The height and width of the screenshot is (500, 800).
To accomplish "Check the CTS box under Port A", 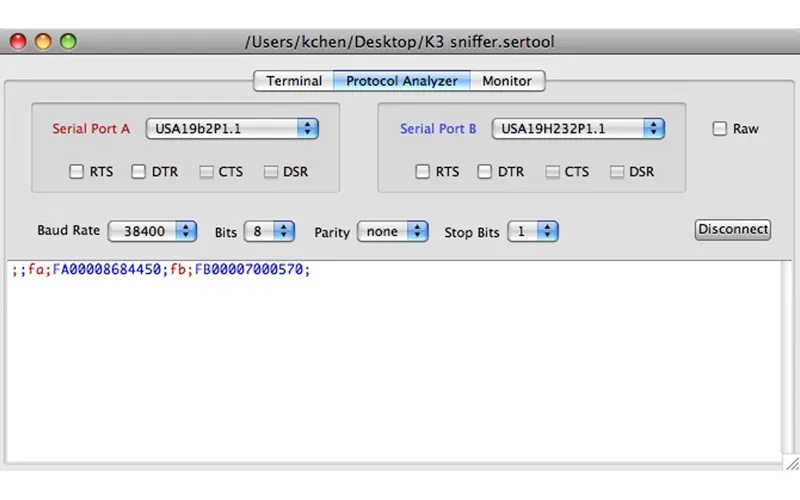I will pyautogui.click(x=207, y=172).
